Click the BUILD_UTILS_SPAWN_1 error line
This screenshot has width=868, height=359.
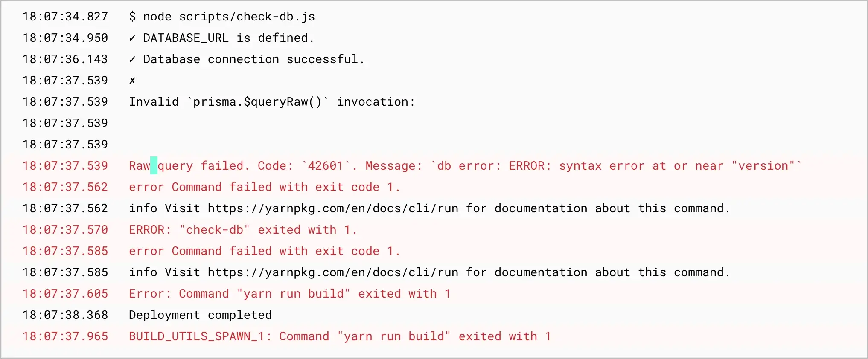[340, 336]
